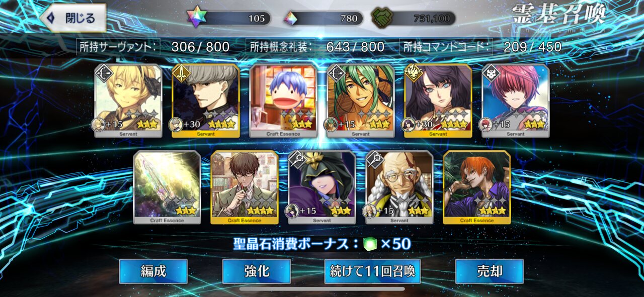This screenshot has height=297, width=644.
Task: Open the crystal shard Craft Essence card
Action: point(167,187)
